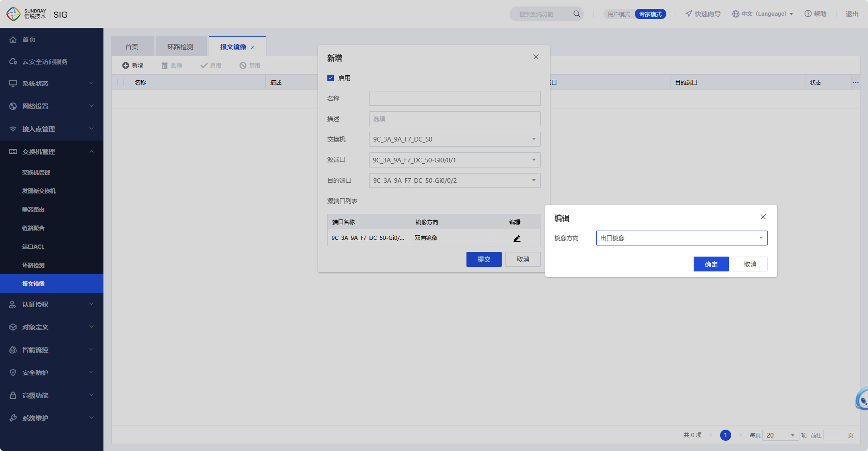Click the 退出 logout link
This screenshot has height=451, width=868.
coord(852,14)
